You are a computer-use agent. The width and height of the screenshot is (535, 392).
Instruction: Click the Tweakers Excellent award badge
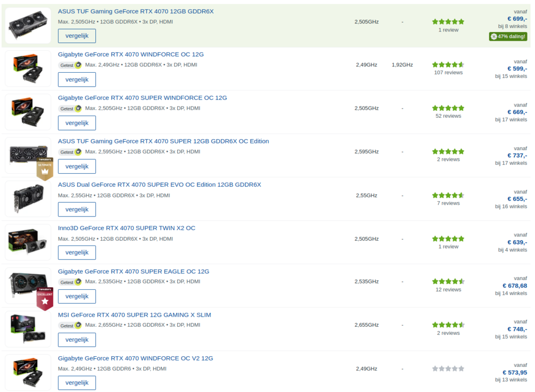tap(45, 298)
